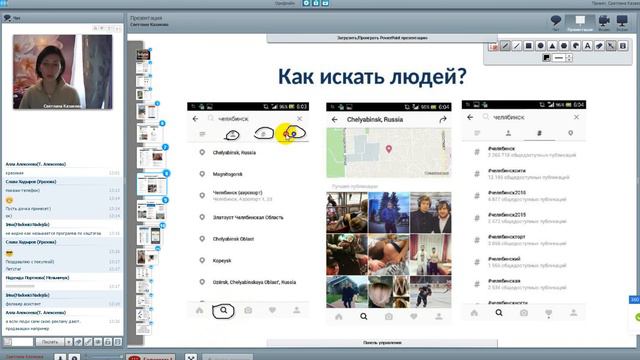Click the presentation title heading 'Как искать людей?'

coord(372,77)
